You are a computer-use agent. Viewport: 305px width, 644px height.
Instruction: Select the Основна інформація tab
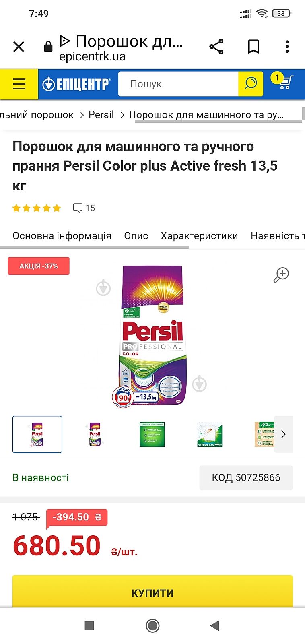(x=62, y=236)
